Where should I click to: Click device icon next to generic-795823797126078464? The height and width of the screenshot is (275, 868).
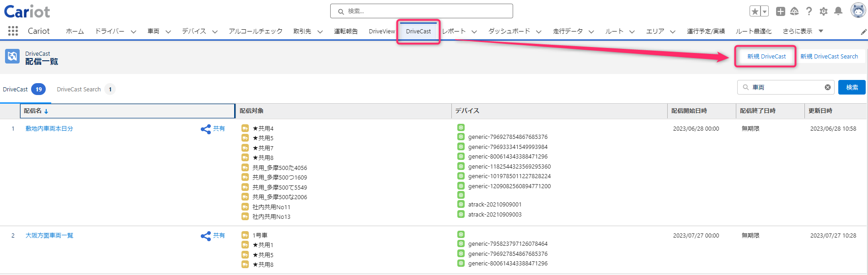pos(461,243)
